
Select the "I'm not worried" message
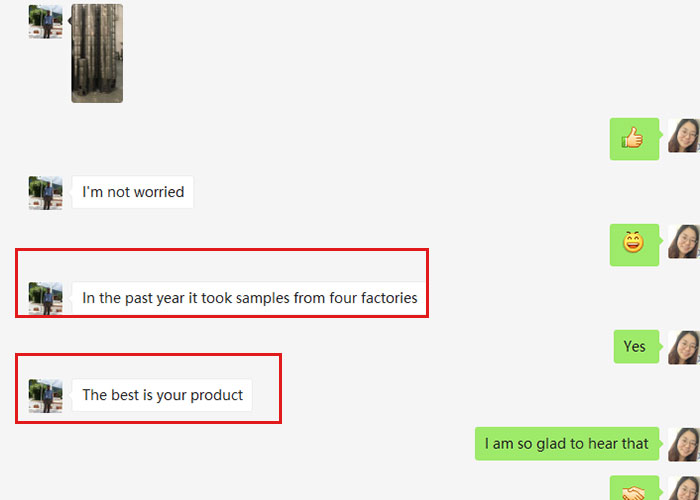pos(133,192)
